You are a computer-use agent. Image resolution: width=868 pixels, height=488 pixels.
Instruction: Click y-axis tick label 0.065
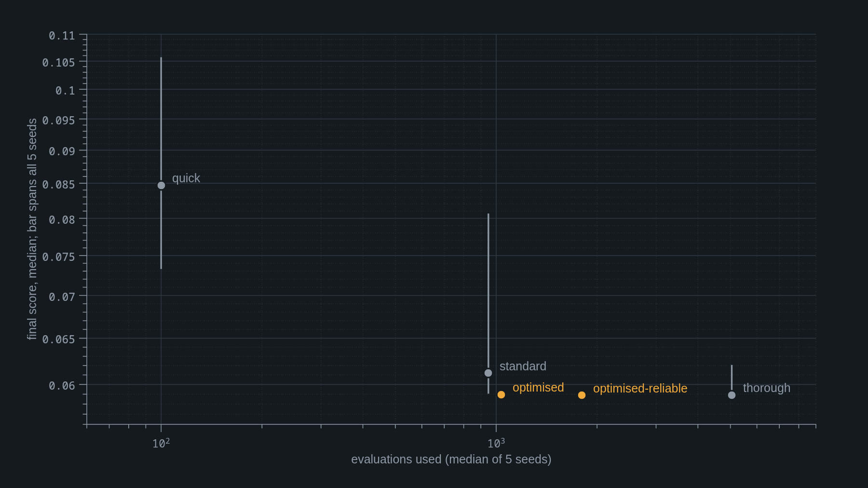[58, 339]
